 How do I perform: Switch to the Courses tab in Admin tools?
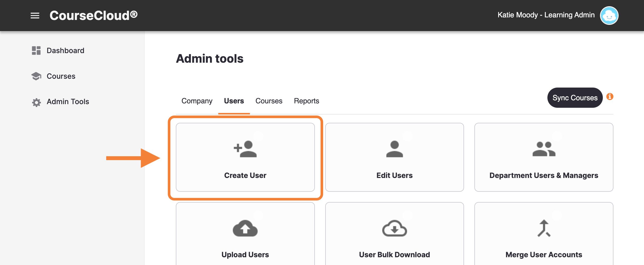(x=269, y=101)
